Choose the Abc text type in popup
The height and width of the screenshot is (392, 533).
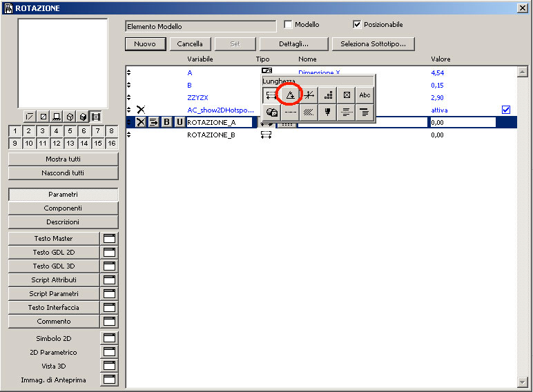tap(365, 95)
